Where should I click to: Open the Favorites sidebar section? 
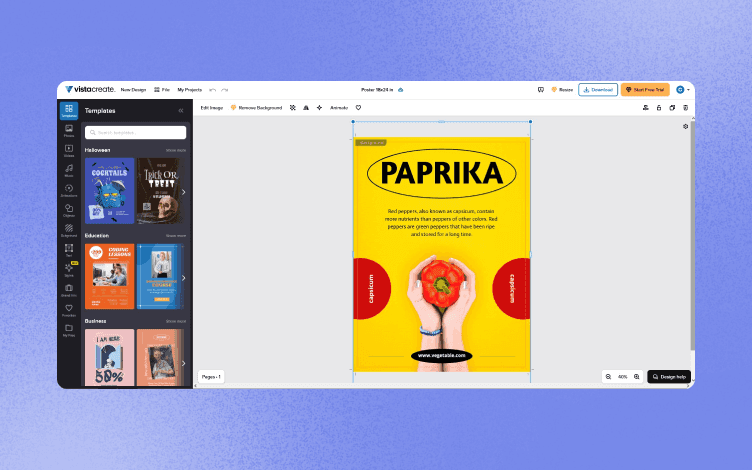tap(69, 310)
